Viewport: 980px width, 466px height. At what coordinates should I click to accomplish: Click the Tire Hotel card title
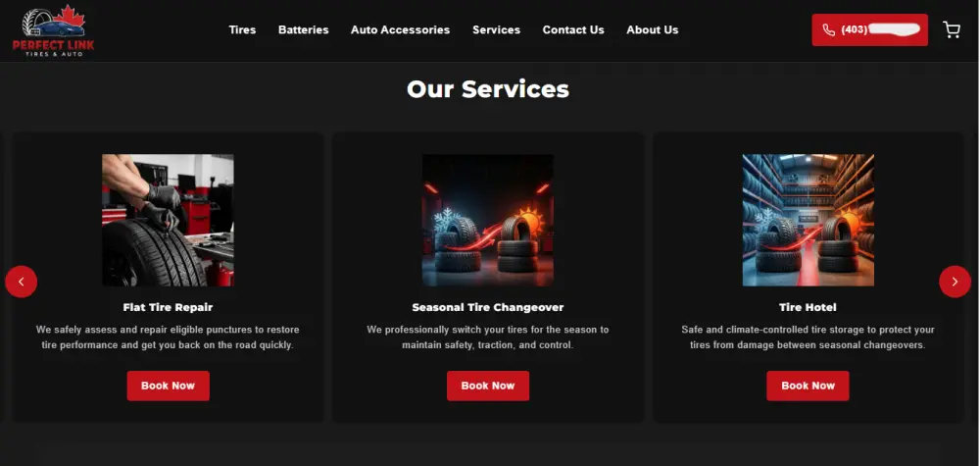808,307
